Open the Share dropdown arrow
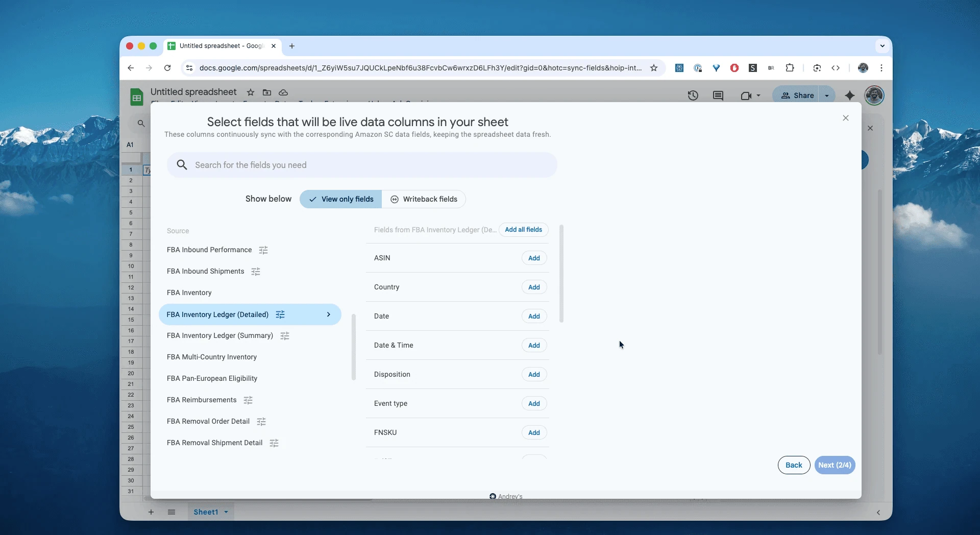Screen dimensions: 980x535 [827, 95]
